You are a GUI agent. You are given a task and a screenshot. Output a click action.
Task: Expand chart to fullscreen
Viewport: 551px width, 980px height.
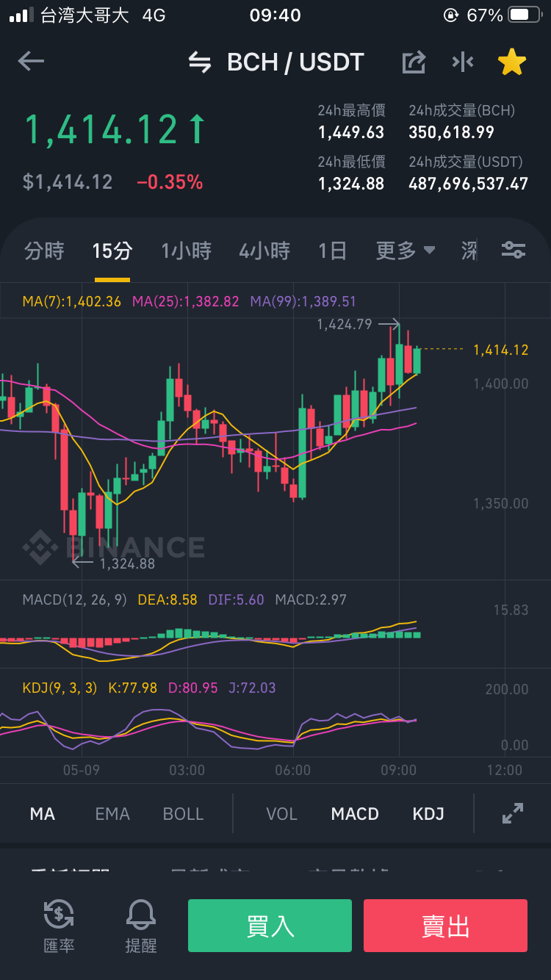[x=512, y=813]
